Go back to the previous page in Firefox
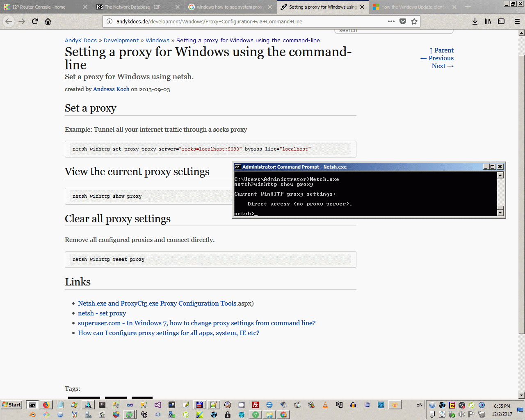 9,21
